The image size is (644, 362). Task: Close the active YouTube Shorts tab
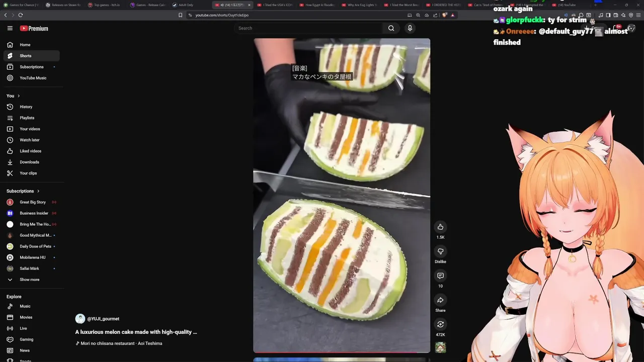(249, 5)
